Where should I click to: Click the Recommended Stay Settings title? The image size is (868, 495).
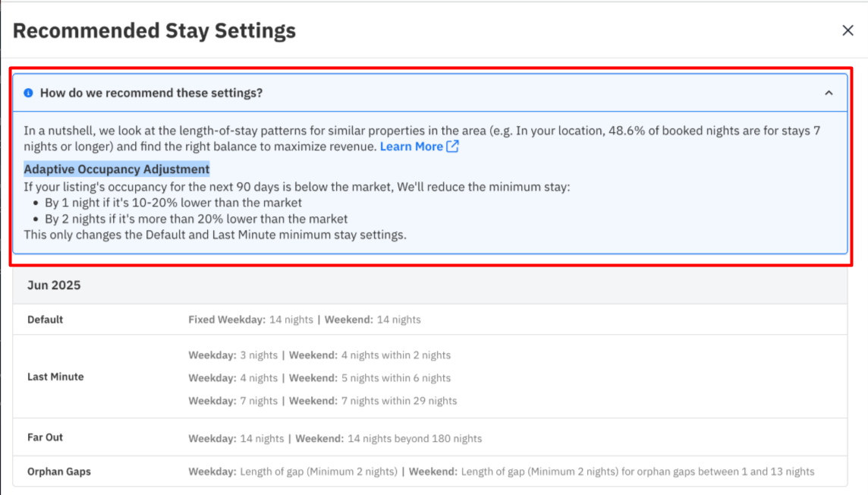tap(154, 31)
